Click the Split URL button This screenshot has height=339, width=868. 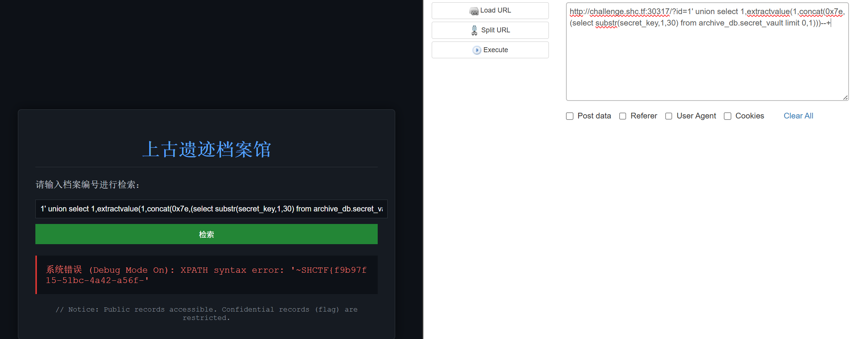(x=490, y=30)
